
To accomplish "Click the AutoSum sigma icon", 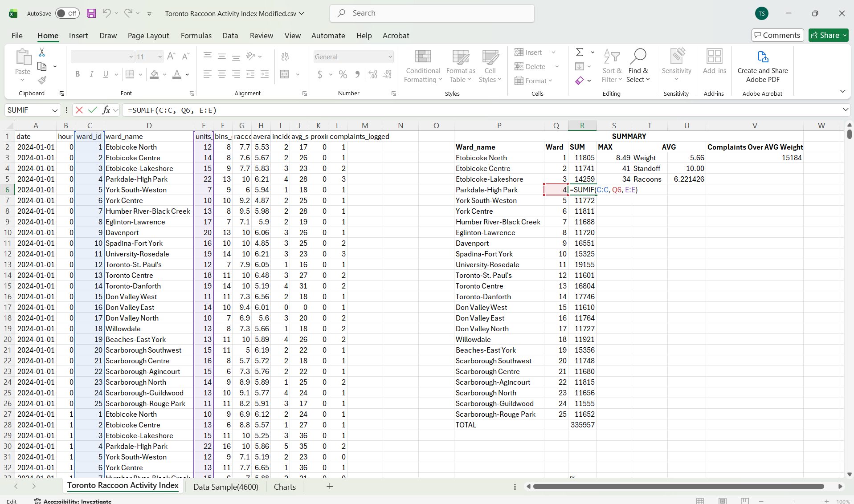I will (580, 53).
